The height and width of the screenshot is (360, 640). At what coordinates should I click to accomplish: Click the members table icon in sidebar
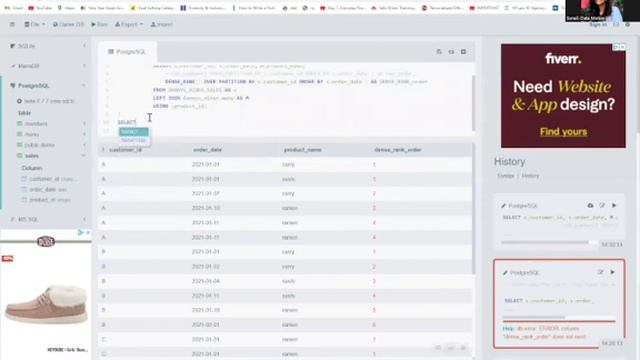click(x=20, y=123)
